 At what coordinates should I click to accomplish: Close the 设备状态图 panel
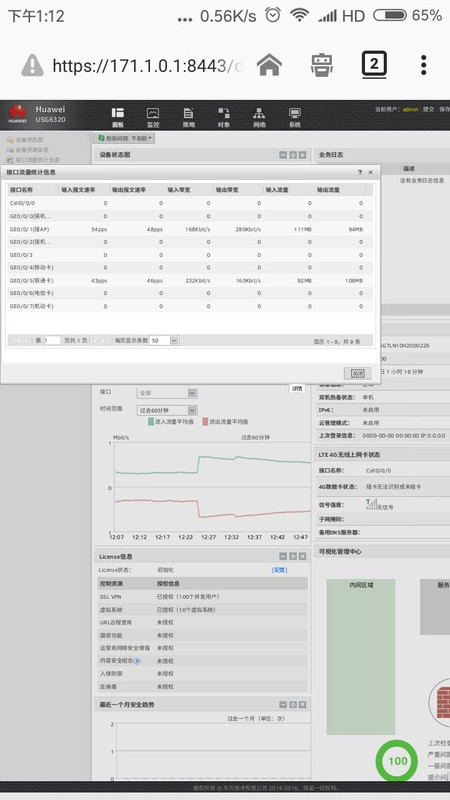[x=303, y=155]
